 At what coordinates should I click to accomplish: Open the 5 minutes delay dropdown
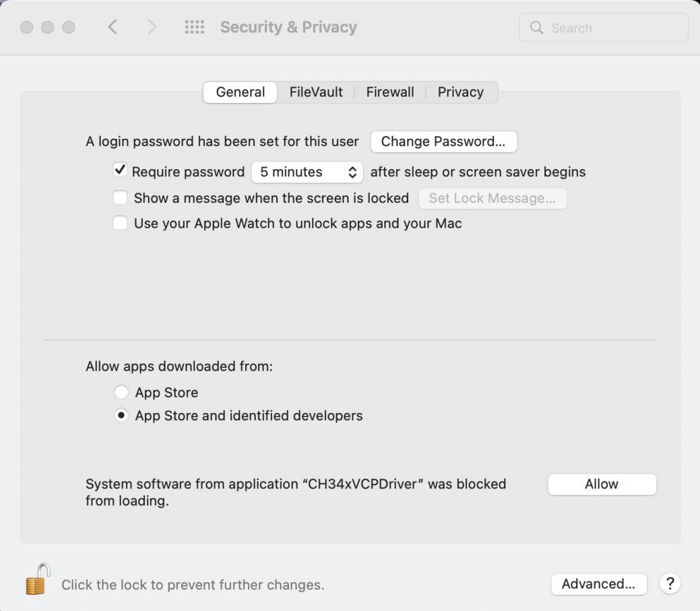[x=307, y=172]
